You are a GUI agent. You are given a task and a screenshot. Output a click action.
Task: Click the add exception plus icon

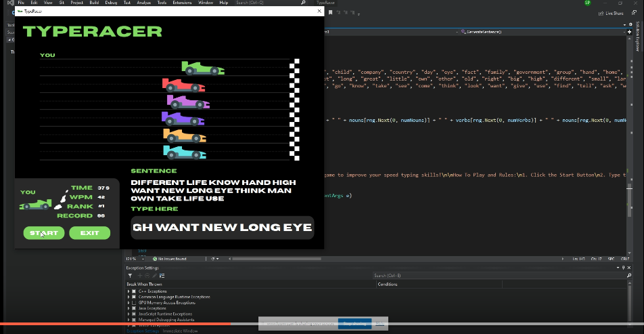coord(139,276)
